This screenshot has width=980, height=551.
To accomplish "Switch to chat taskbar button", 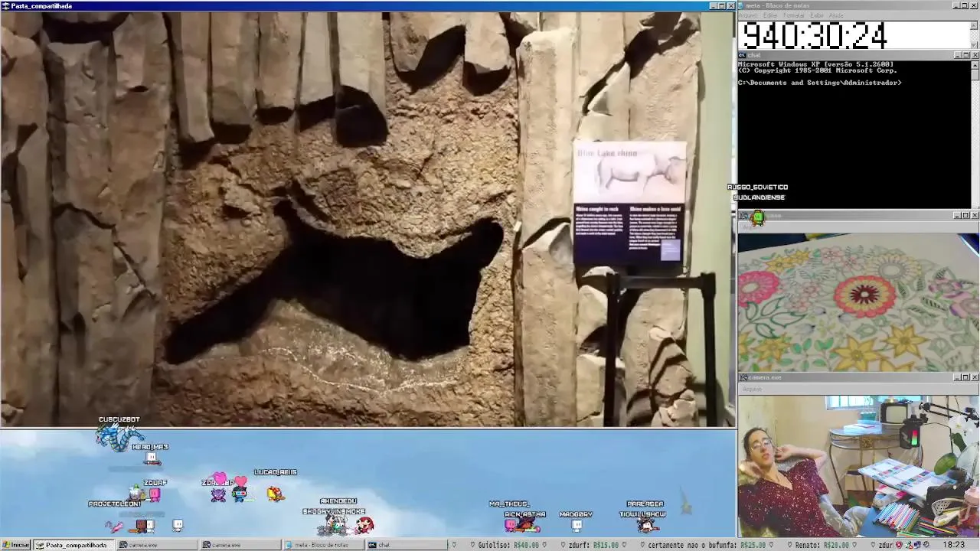I will click(406, 545).
